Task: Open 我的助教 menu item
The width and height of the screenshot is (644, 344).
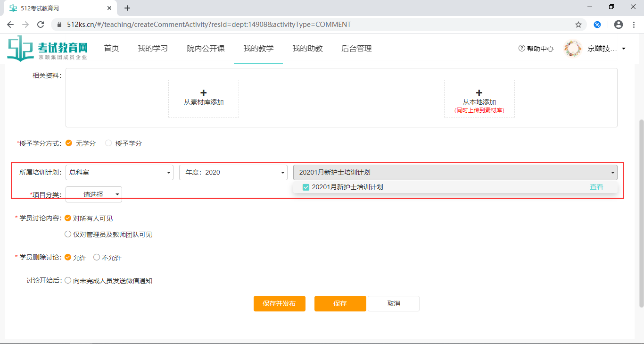Action: coord(307,48)
